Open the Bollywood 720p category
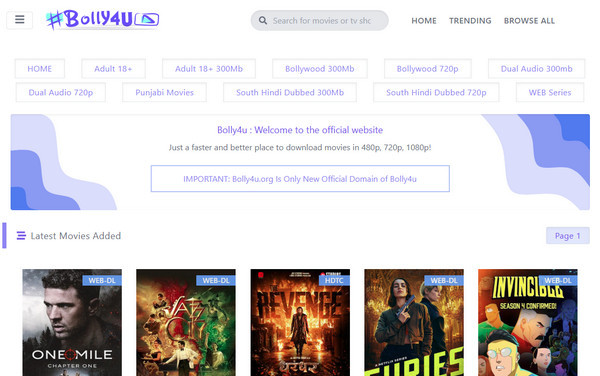The height and width of the screenshot is (376, 600). [x=427, y=69]
